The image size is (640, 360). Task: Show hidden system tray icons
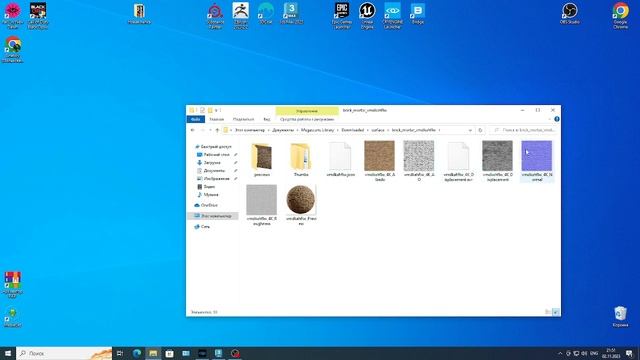(560, 353)
